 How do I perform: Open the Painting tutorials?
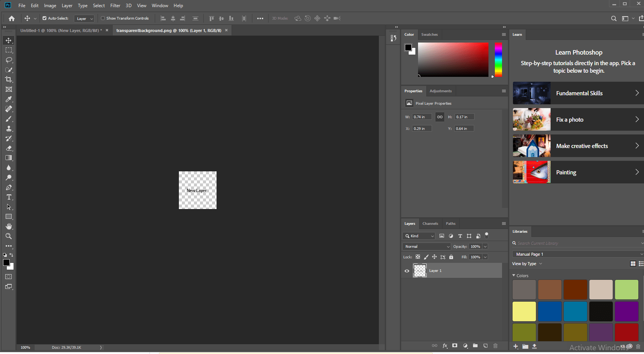point(578,172)
